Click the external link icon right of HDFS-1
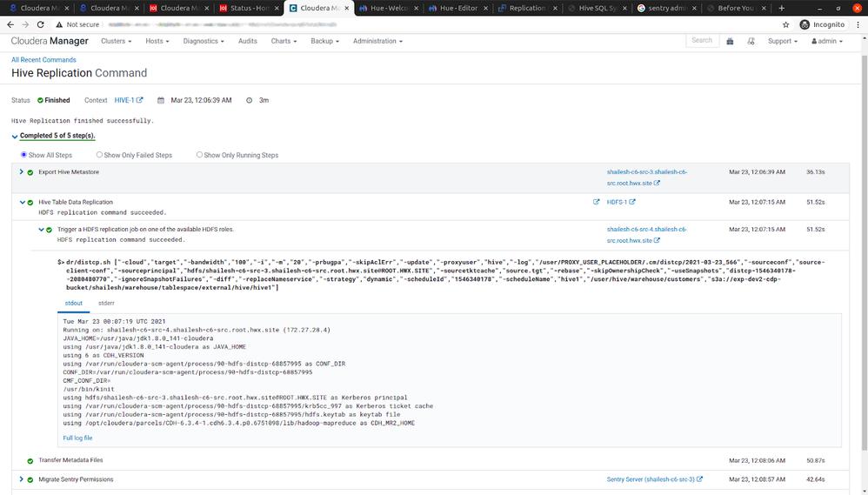868x495 pixels. coord(632,202)
